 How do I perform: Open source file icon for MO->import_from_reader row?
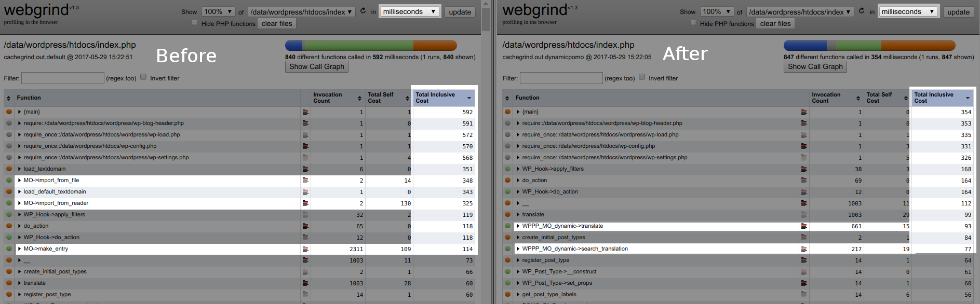pyautogui.click(x=305, y=203)
